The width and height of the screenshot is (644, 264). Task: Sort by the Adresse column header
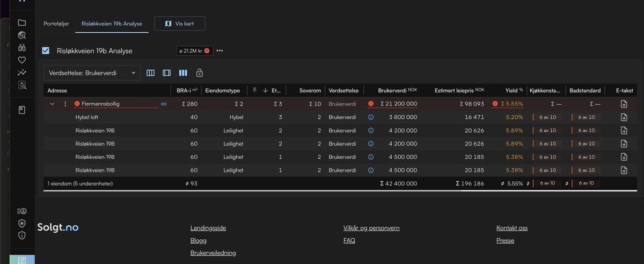tap(57, 90)
